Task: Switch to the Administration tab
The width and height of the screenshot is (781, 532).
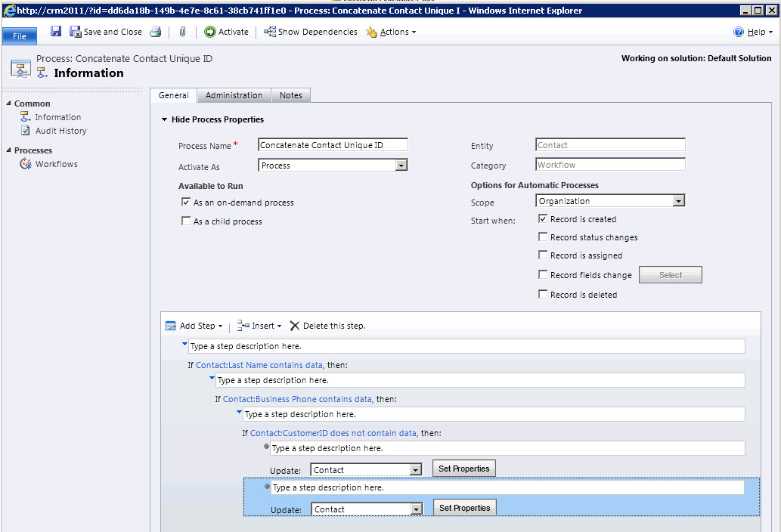Action: click(234, 95)
